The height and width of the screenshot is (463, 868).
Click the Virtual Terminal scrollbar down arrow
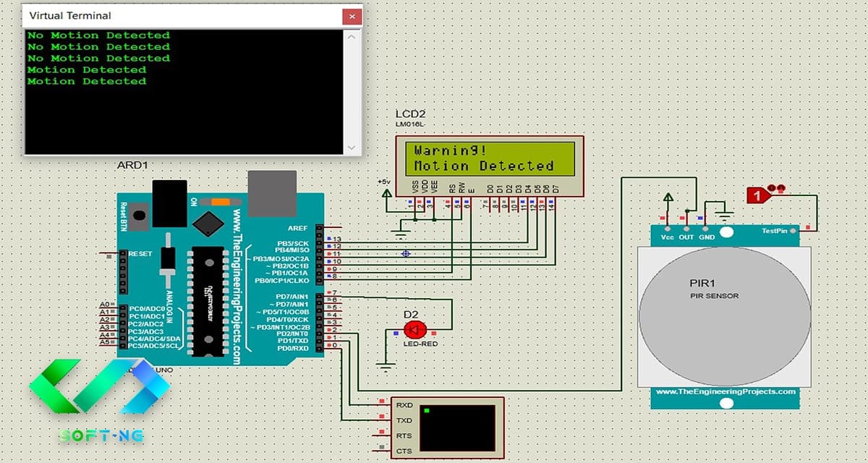352,147
